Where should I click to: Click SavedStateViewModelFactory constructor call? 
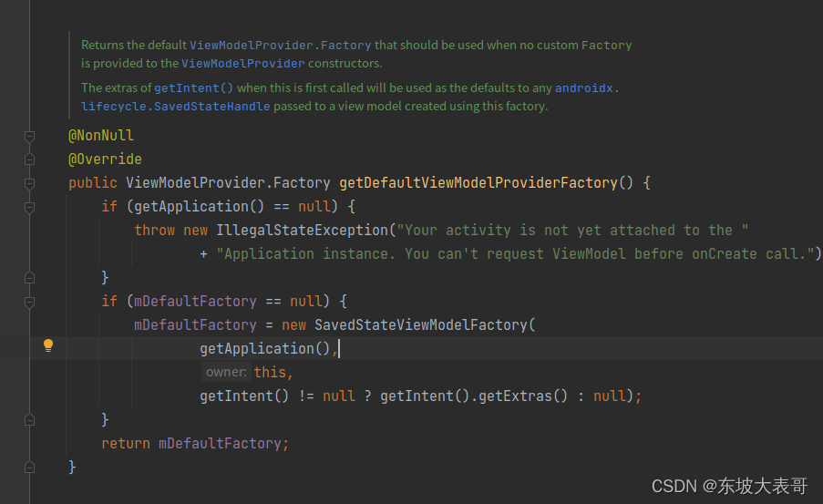(x=421, y=325)
